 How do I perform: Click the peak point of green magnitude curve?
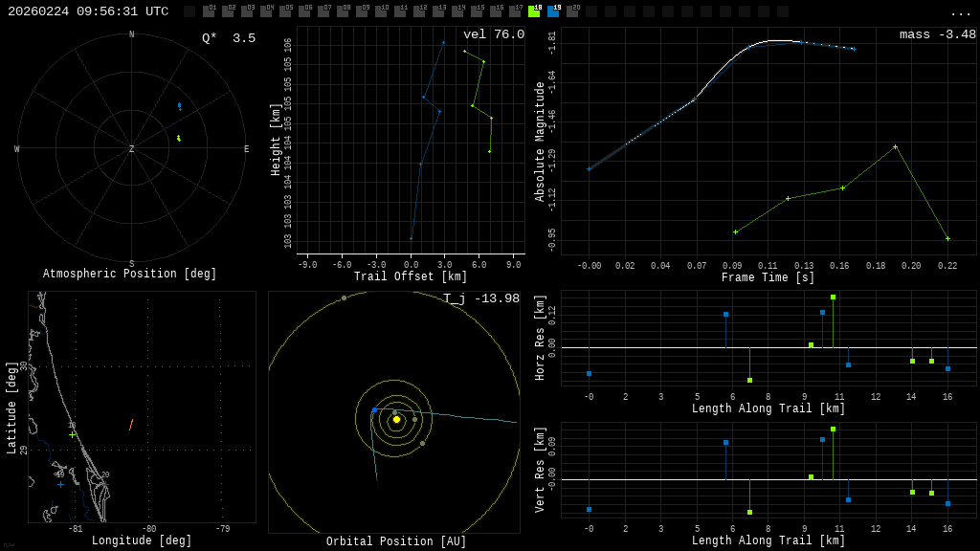coord(895,147)
